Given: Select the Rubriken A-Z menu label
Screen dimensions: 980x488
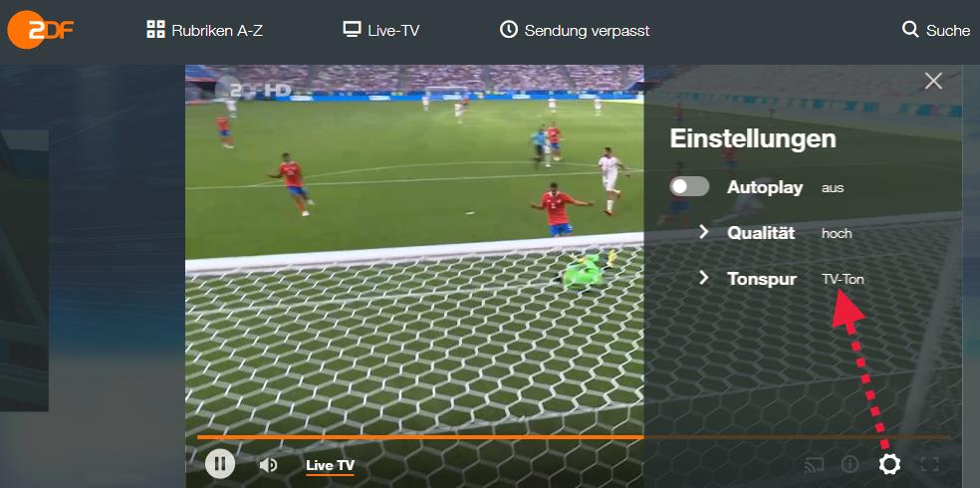Looking at the screenshot, I should [217, 31].
